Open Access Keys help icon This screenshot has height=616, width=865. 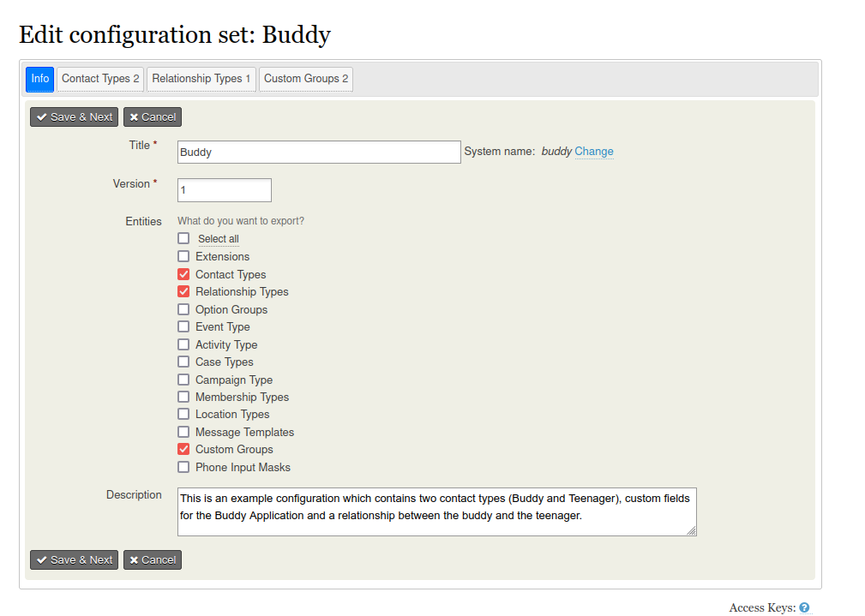pos(804,607)
